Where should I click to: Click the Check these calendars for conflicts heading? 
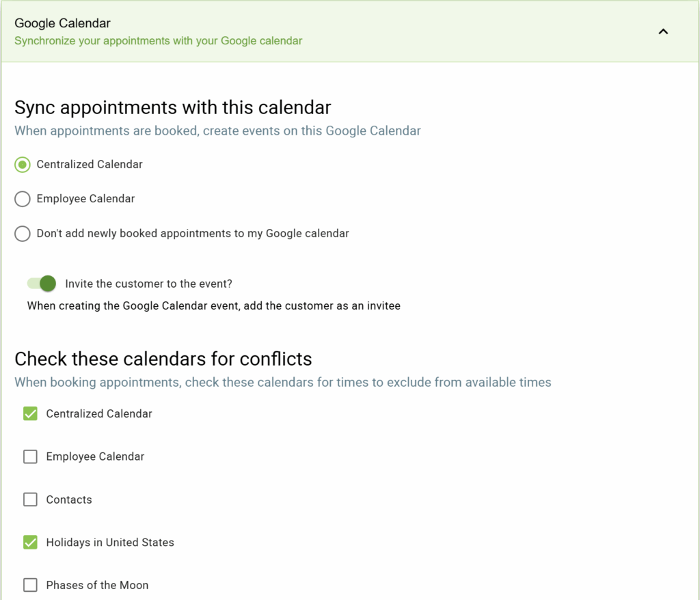tap(163, 359)
